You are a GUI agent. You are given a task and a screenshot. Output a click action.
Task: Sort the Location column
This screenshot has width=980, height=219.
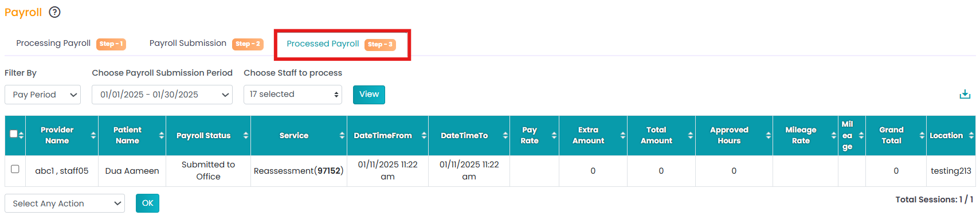pyautogui.click(x=971, y=135)
